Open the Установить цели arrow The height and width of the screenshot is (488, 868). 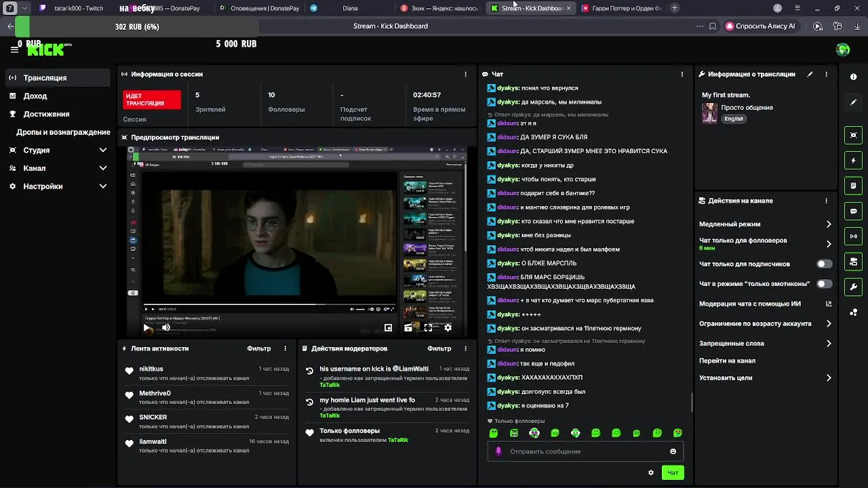[x=829, y=378]
